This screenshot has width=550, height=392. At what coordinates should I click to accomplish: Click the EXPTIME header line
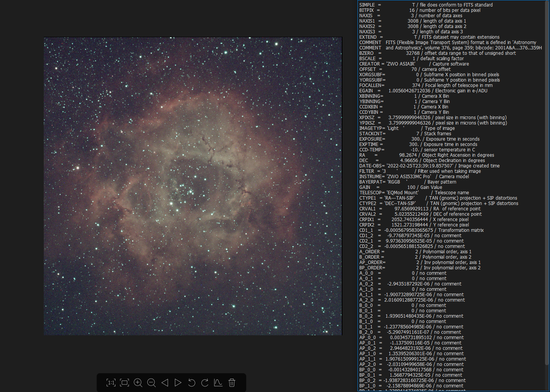click(x=418, y=144)
